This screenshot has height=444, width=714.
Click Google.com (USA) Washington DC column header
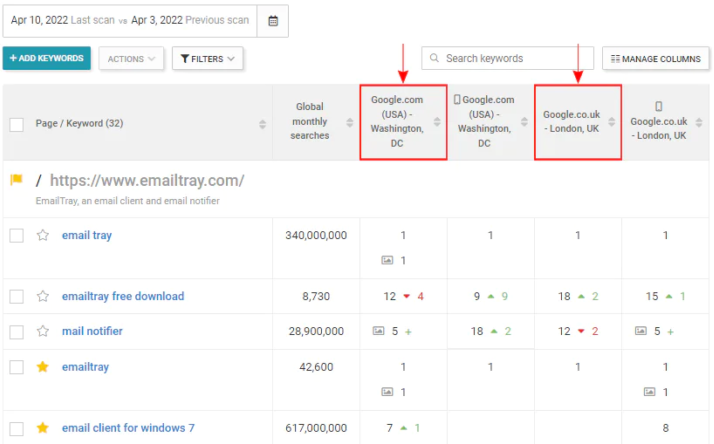point(398,121)
